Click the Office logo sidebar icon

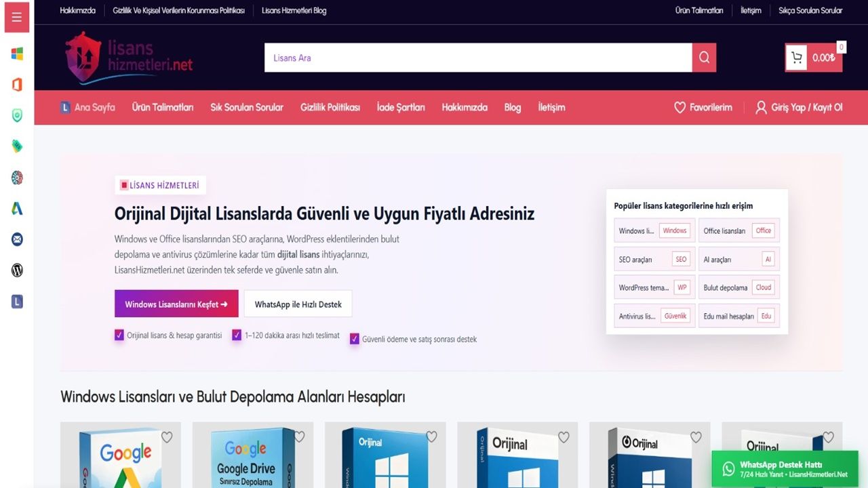tap(17, 85)
